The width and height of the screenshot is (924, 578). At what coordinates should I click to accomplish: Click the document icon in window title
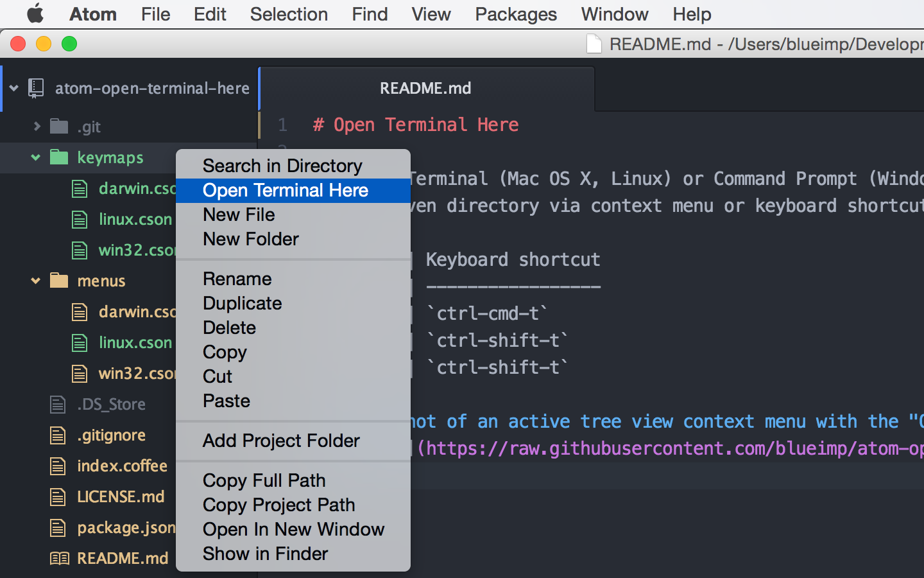coord(594,44)
